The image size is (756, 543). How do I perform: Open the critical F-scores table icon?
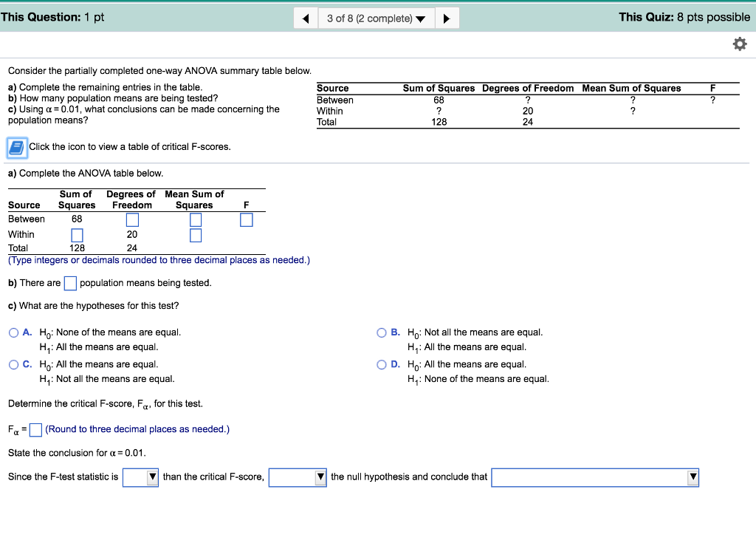[17, 147]
